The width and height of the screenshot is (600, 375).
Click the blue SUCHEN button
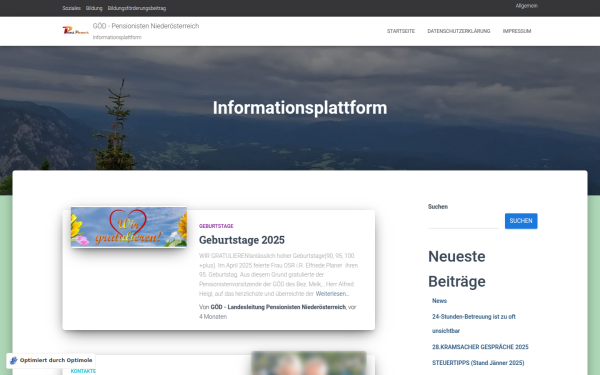521,221
